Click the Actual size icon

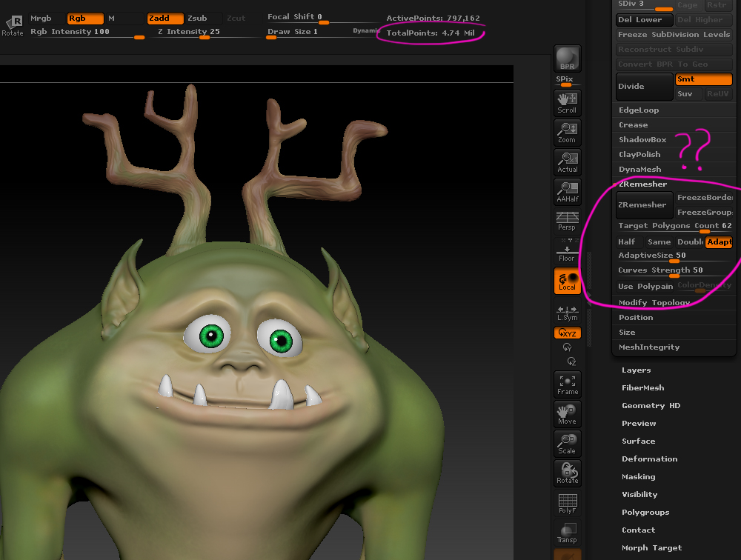[567, 162]
